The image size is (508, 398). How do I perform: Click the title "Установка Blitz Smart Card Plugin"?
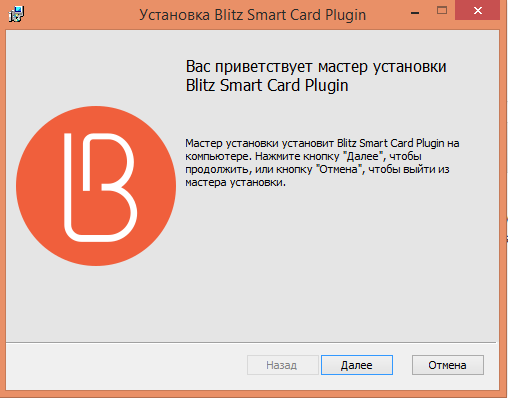click(x=253, y=15)
